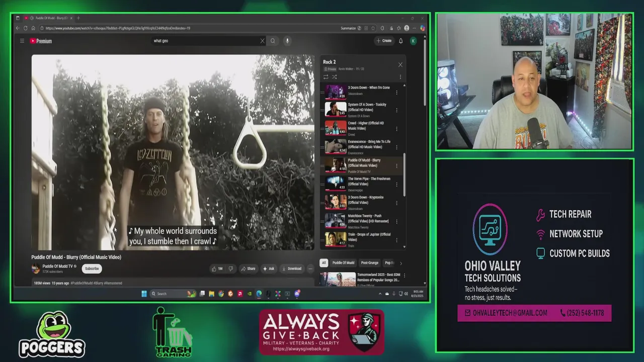Go back in the browser
This screenshot has height=362, width=644.
[18, 28]
